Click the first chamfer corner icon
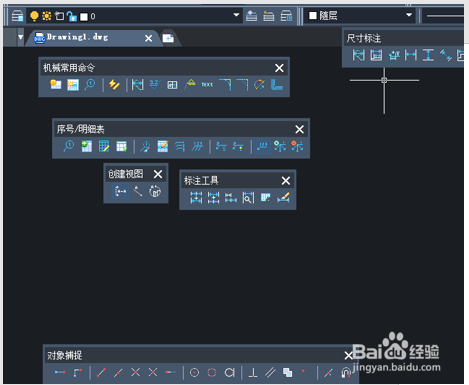The height and width of the screenshot is (385, 469). point(225,85)
